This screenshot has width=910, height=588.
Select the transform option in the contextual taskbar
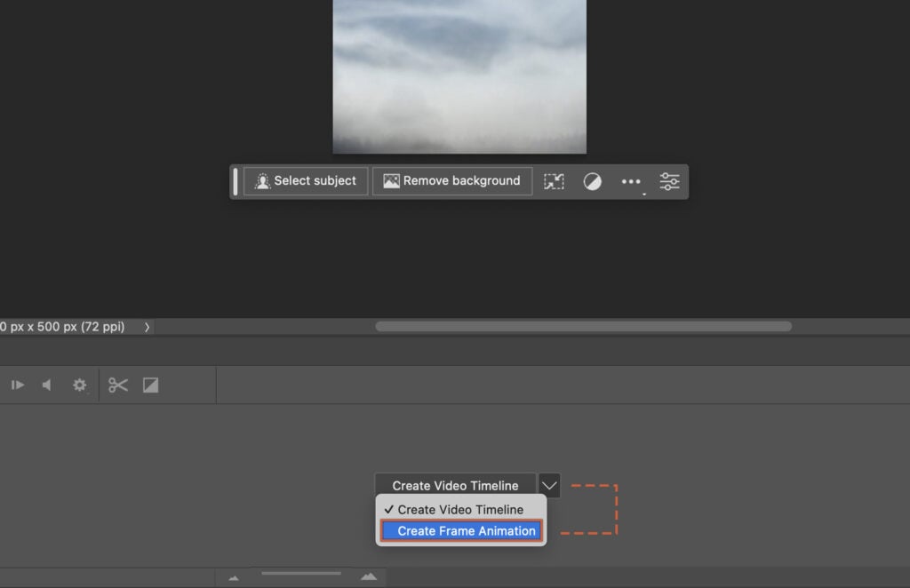554,181
